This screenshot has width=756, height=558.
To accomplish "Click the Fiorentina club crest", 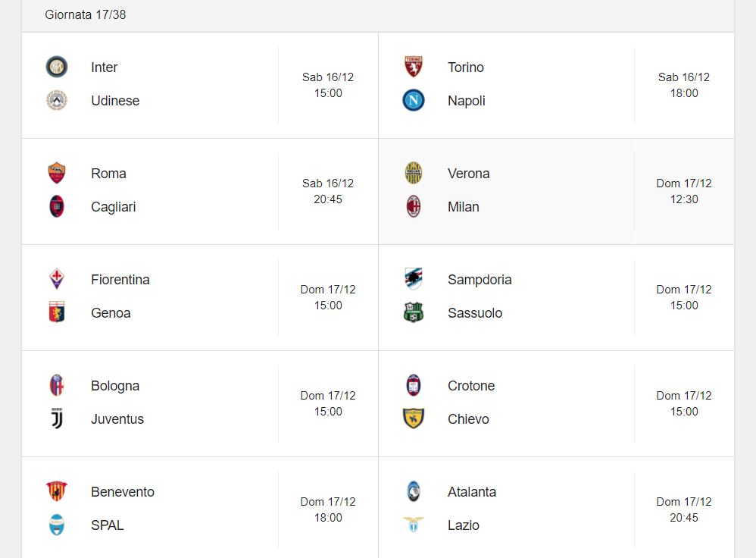I will (56, 279).
